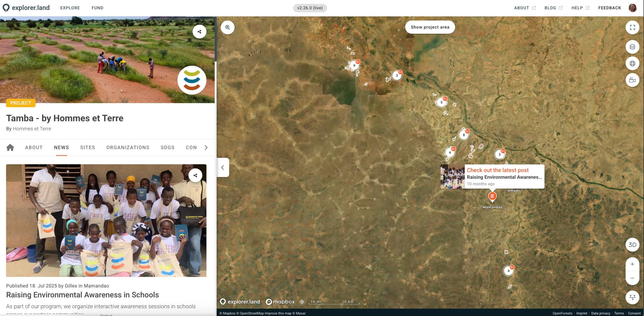Zoom in on the map
Screen dimensions: 644x316
tap(632, 264)
